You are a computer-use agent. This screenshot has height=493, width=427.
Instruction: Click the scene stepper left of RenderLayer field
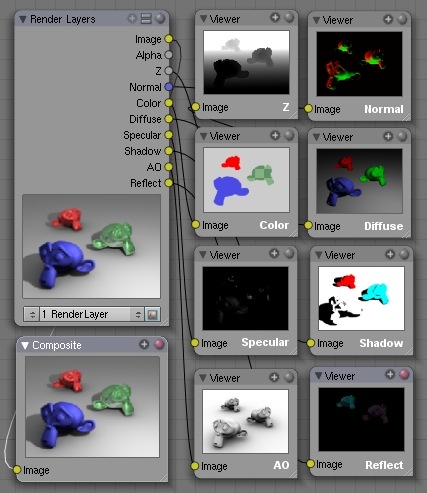point(32,314)
